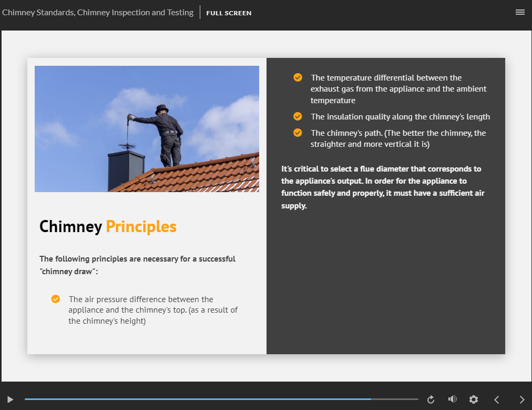Click the replay slide icon

[x=431, y=399]
